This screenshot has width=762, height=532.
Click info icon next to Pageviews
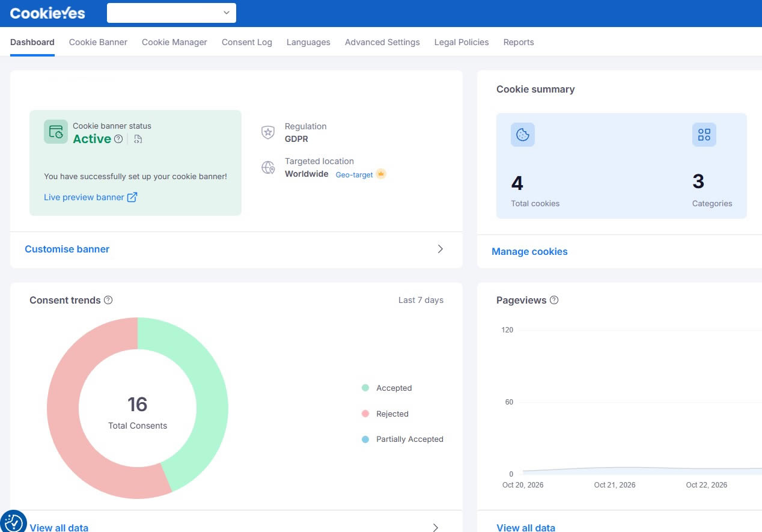[554, 300]
